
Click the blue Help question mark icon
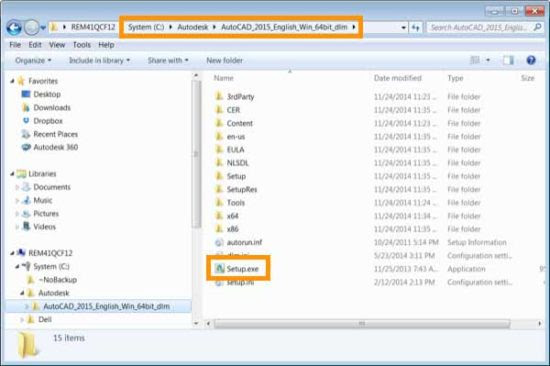tap(531, 60)
